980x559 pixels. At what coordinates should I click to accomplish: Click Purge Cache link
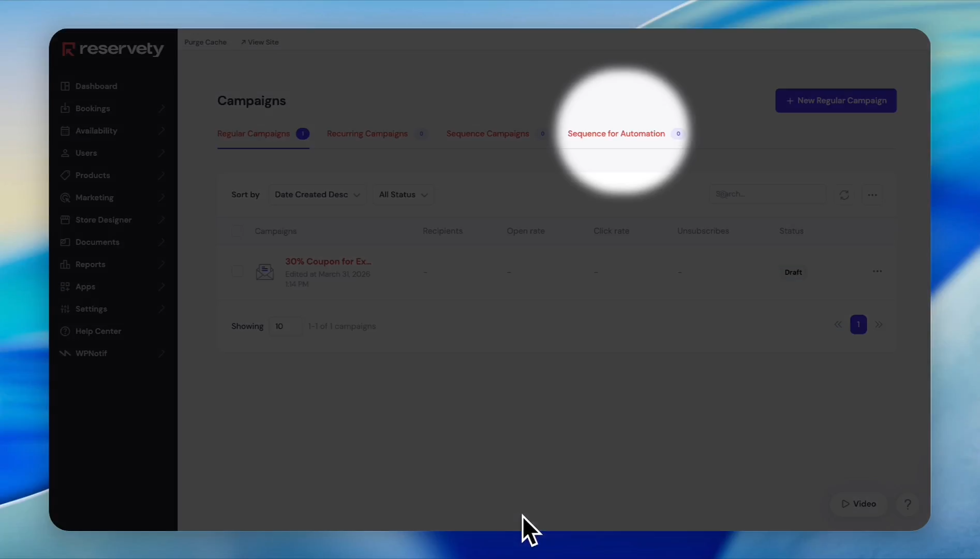click(205, 42)
